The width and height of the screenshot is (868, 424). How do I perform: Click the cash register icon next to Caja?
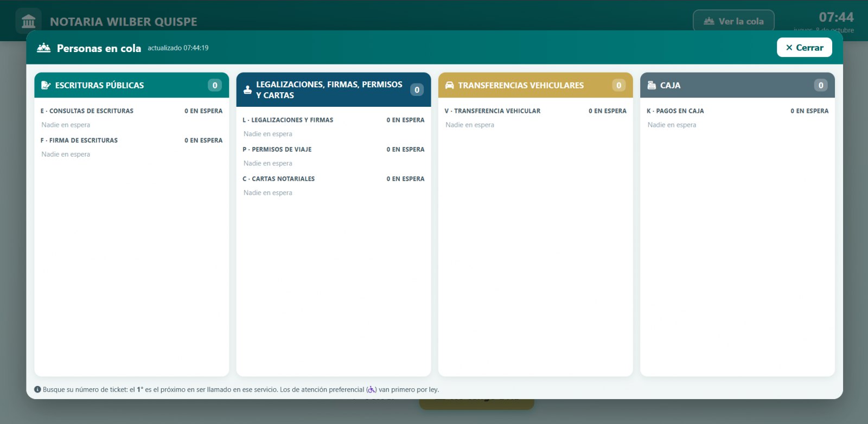pyautogui.click(x=652, y=85)
